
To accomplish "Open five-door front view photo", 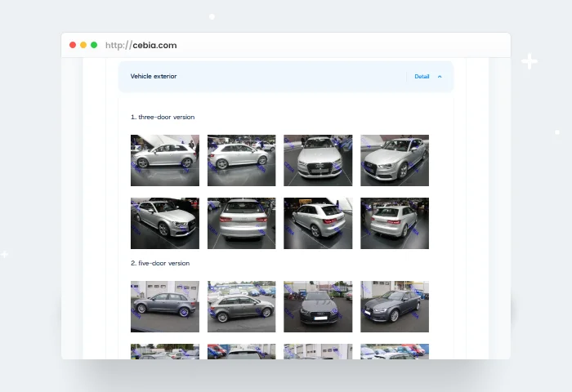I will coord(318,306).
